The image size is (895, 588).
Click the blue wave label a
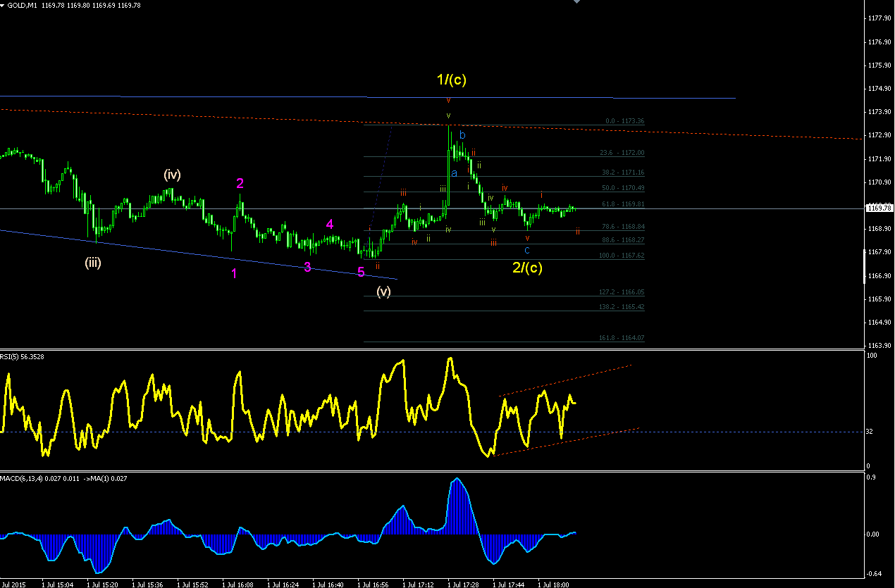455,173
